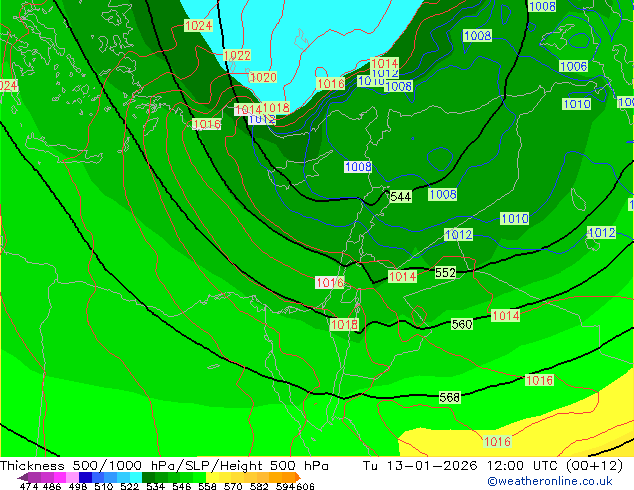Select the 1016 label inside the yellow area
634x490 pixels.
[x=497, y=441]
